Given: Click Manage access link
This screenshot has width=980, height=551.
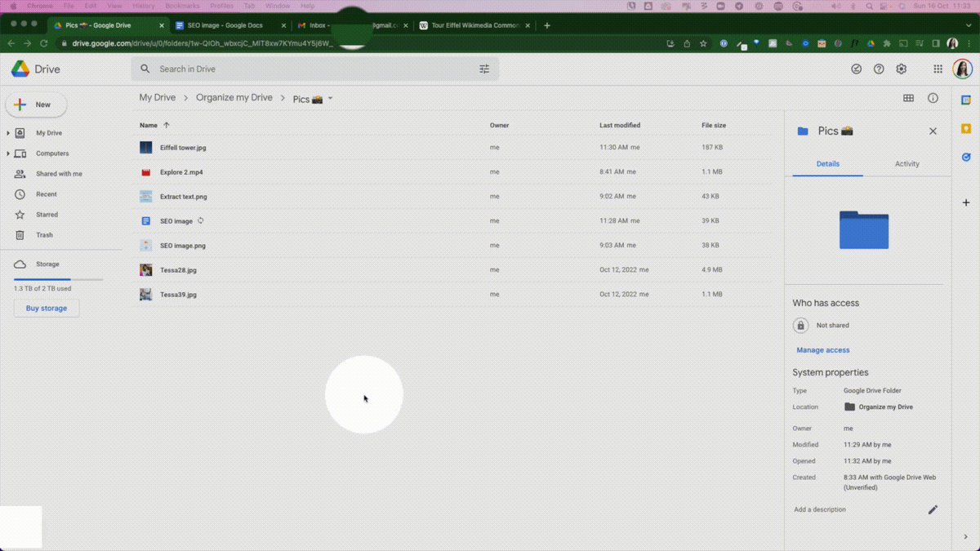Looking at the screenshot, I should click(x=823, y=350).
